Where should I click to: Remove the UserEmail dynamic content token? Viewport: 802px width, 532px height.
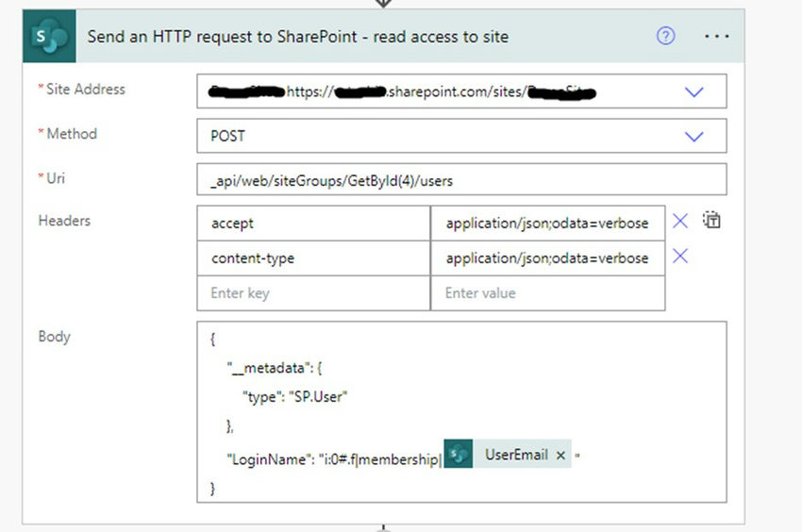(560, 455)
